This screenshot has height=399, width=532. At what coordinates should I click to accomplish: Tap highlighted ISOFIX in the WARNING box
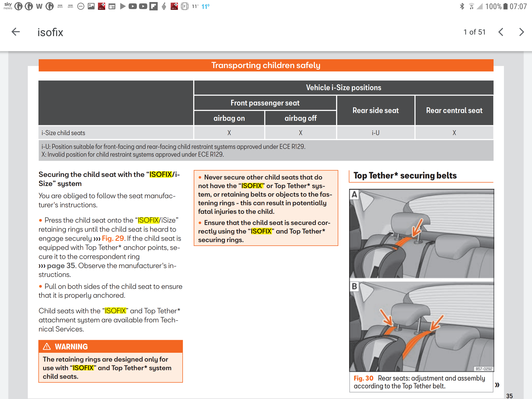pyautogui.click(x=83, y=368)
